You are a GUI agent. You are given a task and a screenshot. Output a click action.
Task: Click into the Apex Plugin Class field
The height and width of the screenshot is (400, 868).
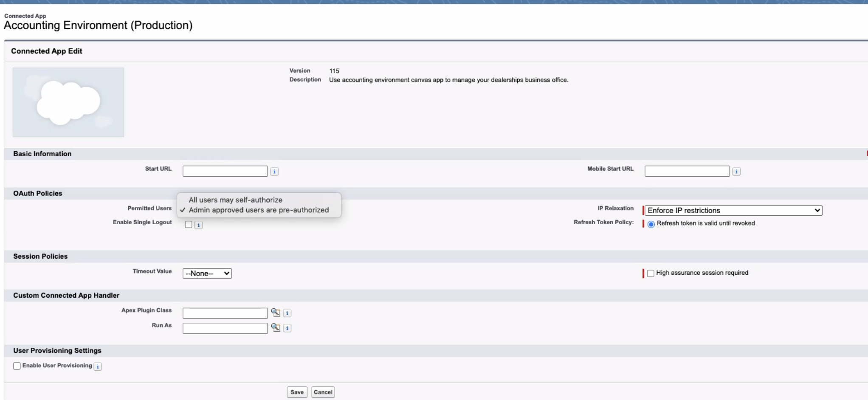click(225, 313)
